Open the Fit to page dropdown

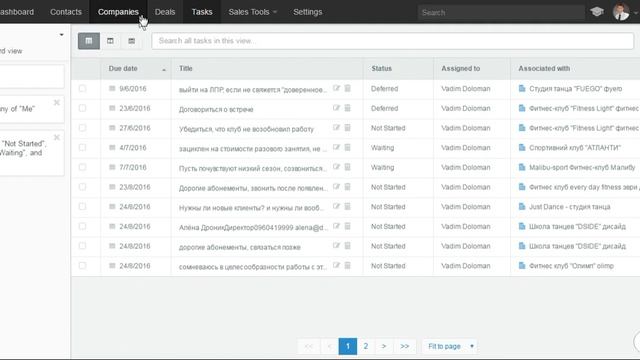click(450, 346)
